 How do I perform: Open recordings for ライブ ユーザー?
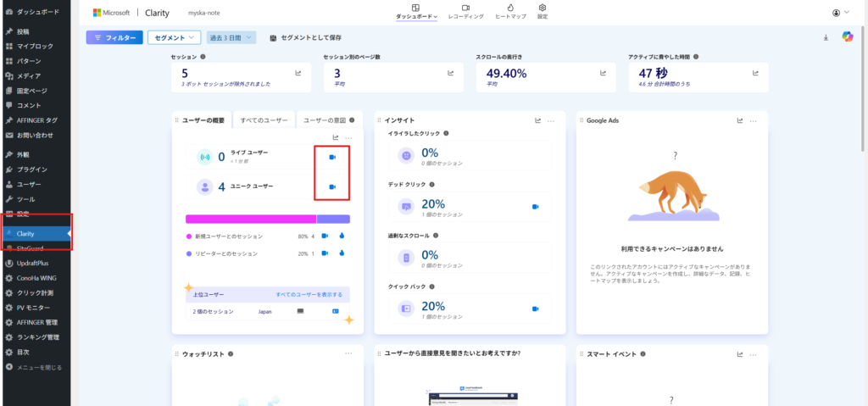[x=332, y=158]
